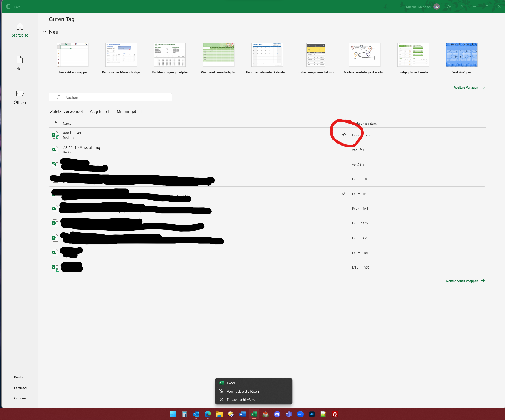505x420 pixels.
Task: Open the MD account profile menu
Action: [437, 7]
